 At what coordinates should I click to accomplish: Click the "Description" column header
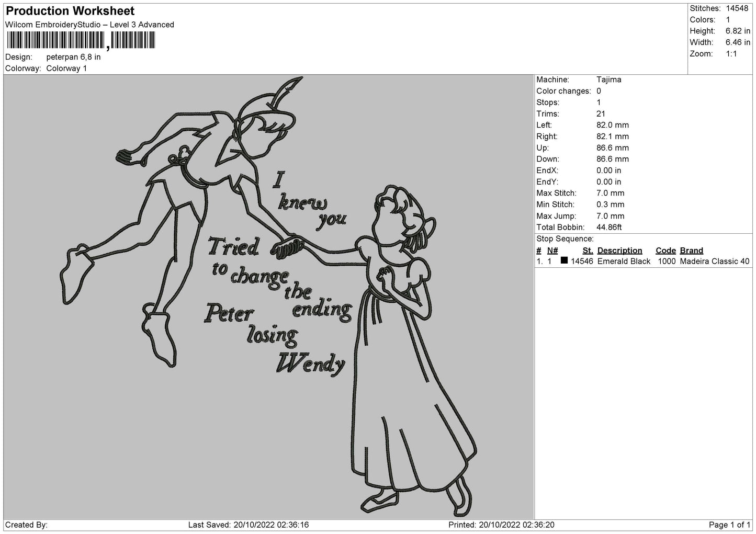point(619,251)
